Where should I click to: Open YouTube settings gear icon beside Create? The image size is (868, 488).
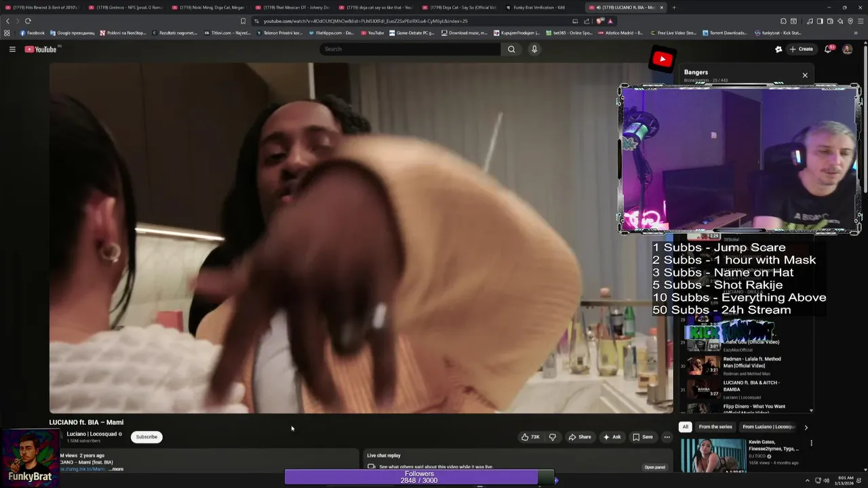(778, 49)
